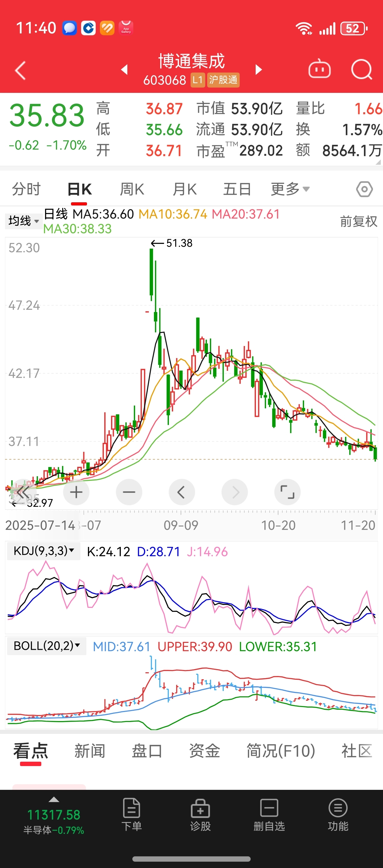Move chart left with round arrow button

182,492
